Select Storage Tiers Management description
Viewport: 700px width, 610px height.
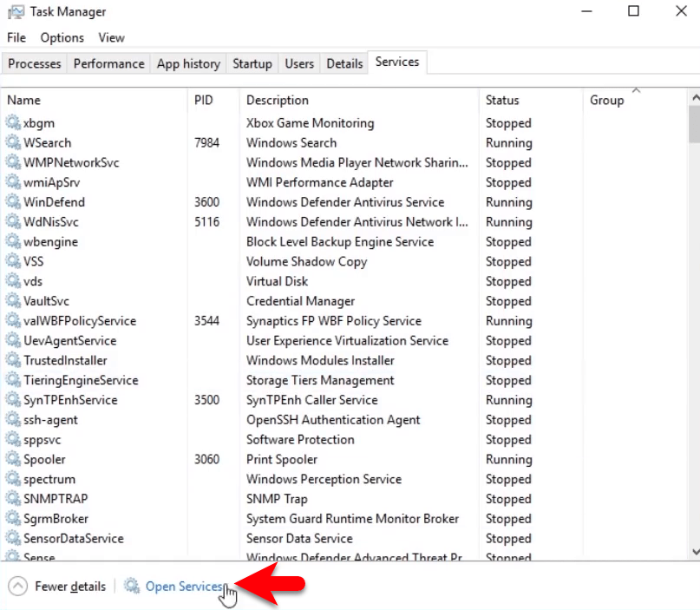tap(320, 380)
